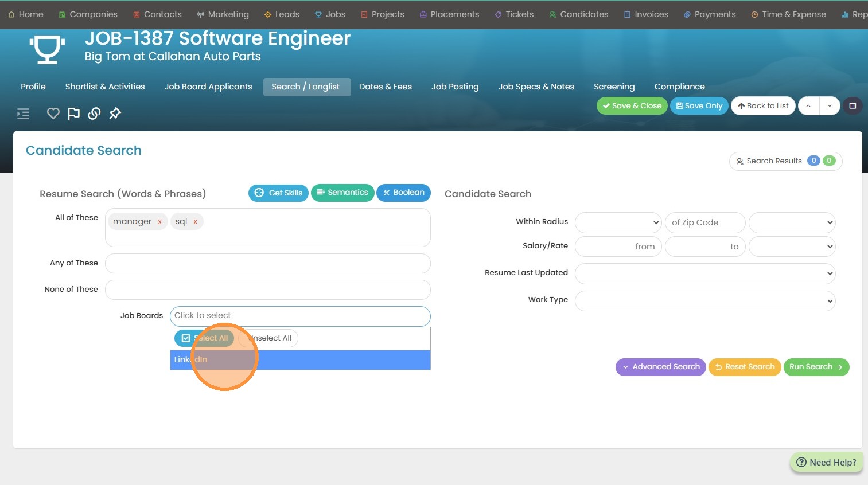Open the Invoices module
This screenshot has width=868, height=485.
[x=646, y=14]
